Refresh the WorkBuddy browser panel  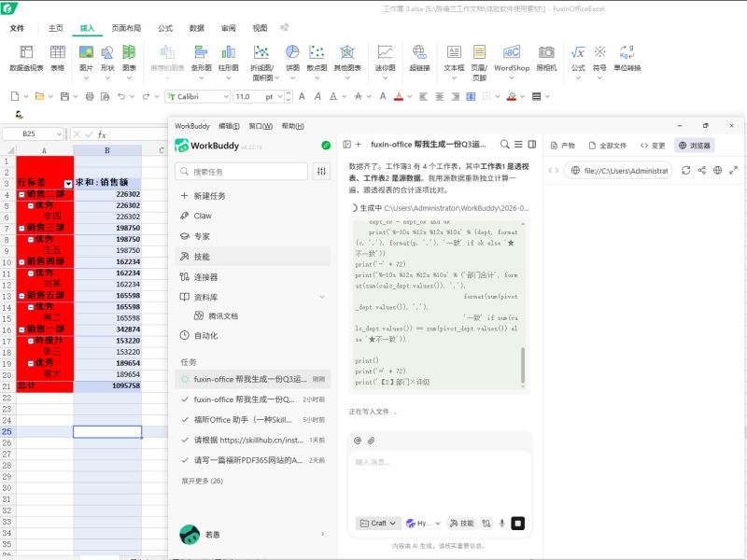click(685, 171)
